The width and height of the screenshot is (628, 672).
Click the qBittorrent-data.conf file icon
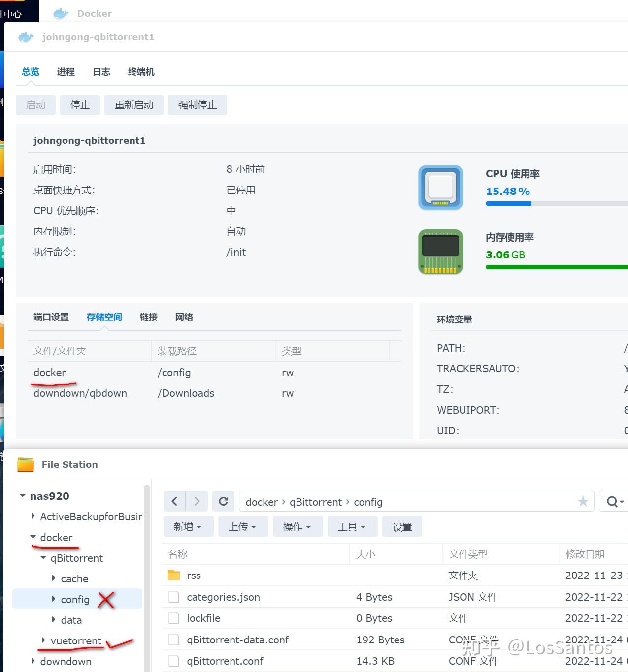coord(174,640)
